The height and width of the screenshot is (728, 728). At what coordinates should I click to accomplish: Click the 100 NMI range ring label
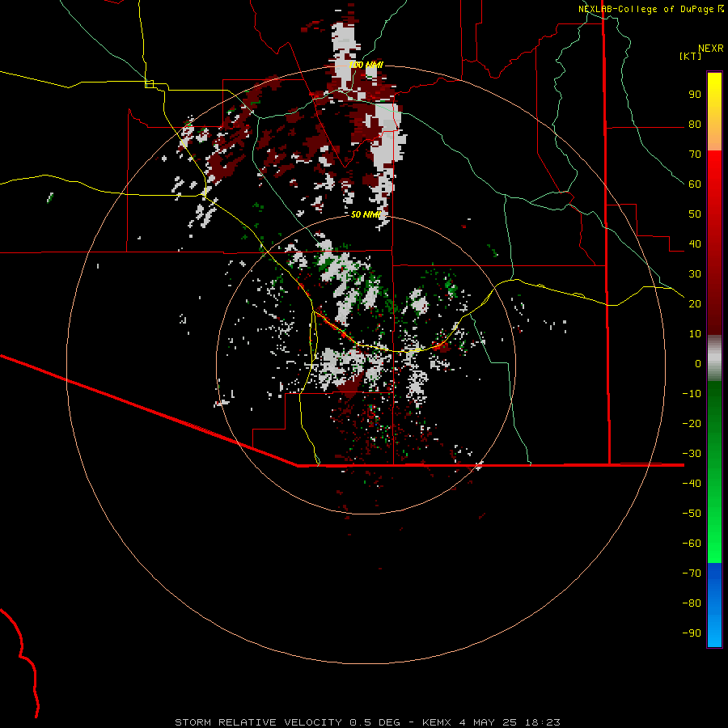366,65
